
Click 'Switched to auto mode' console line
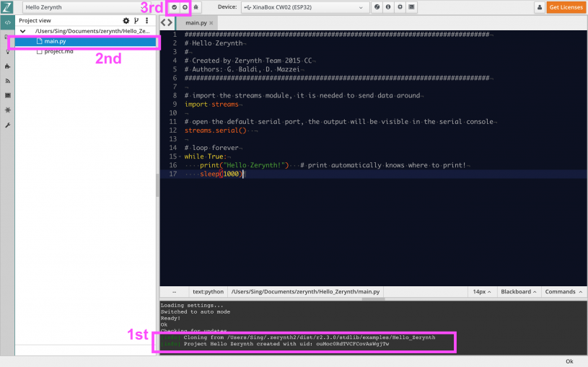[x=196, y=312]
